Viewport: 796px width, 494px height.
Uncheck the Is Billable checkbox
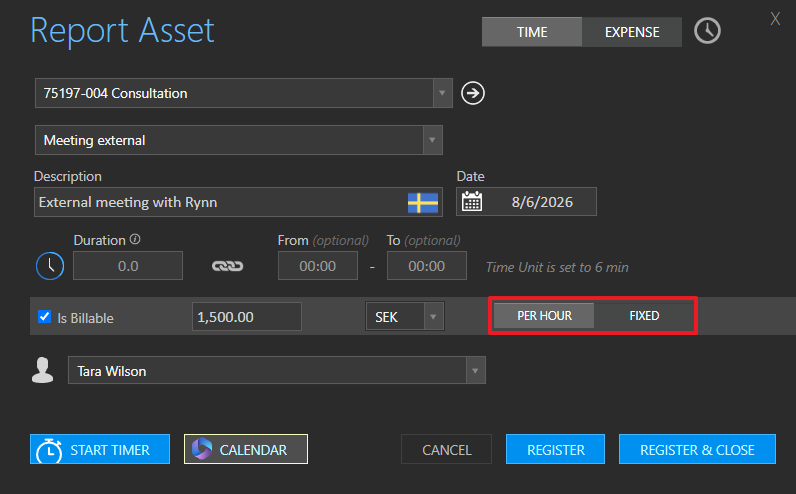(x=45, y=317)
